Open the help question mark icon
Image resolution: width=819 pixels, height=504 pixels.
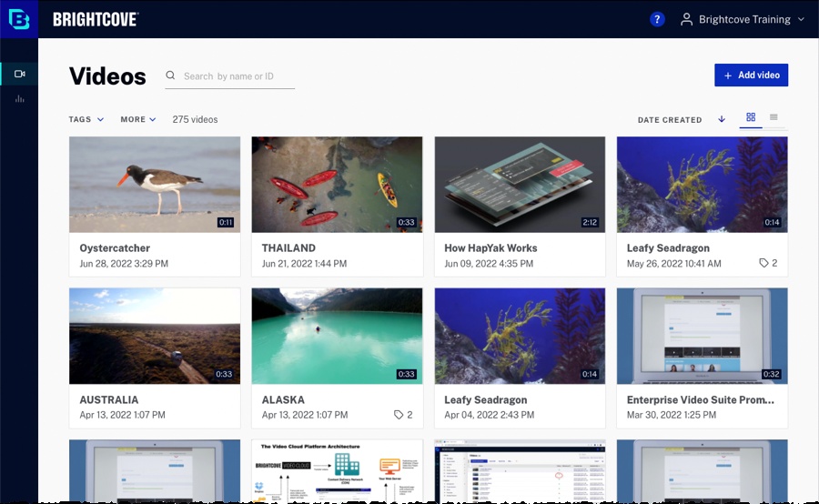click(x=657, y=19)
